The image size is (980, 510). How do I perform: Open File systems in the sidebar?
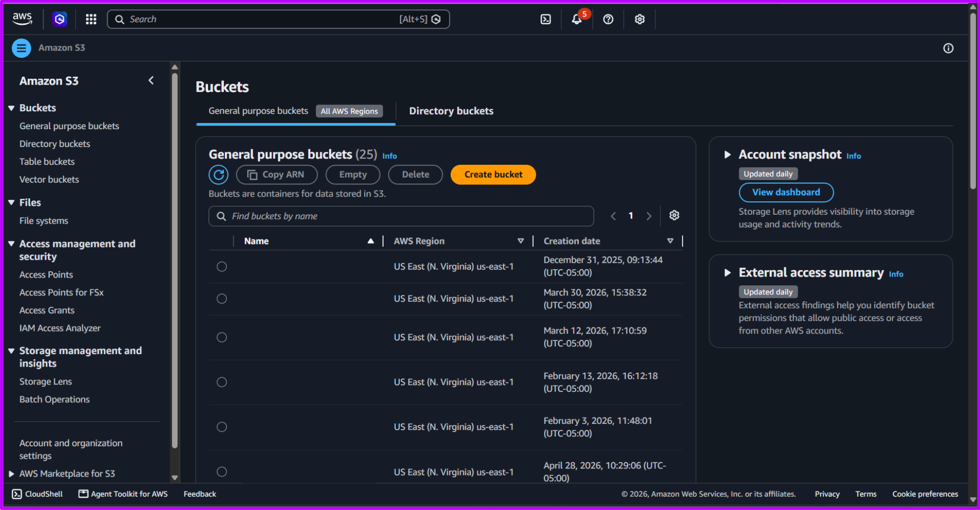(43, 221)
